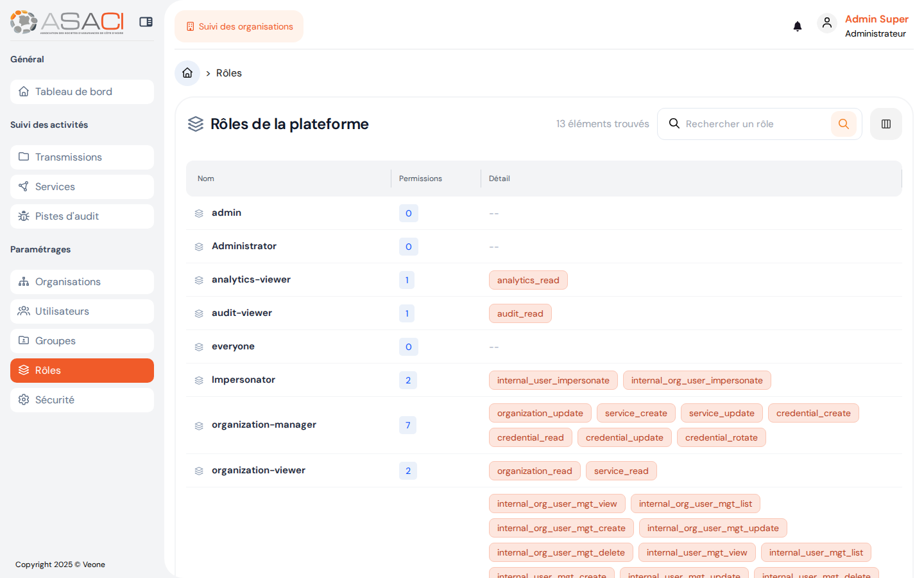Navigate to Transmissions in the sidebar
924x578 pixels.
(69, 157)
